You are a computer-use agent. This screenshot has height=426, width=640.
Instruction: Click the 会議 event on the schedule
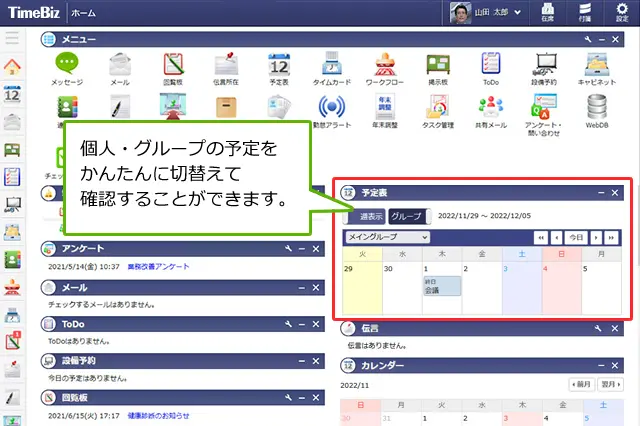441,288
